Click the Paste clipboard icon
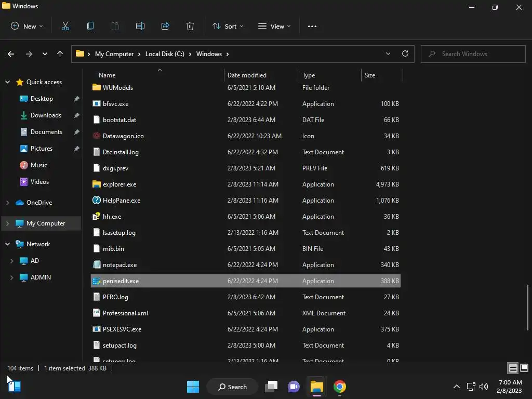The image size is (532, 399). [115, 26]
